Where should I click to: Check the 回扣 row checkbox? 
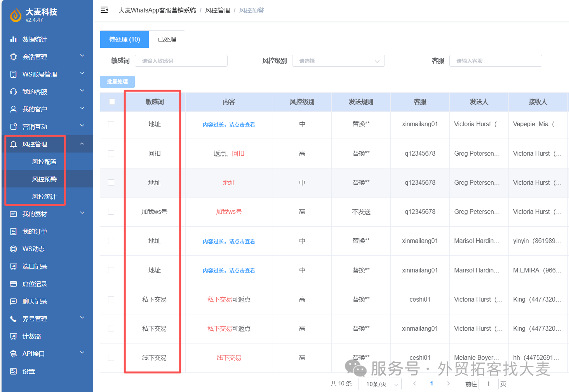(x=111, y=153)
